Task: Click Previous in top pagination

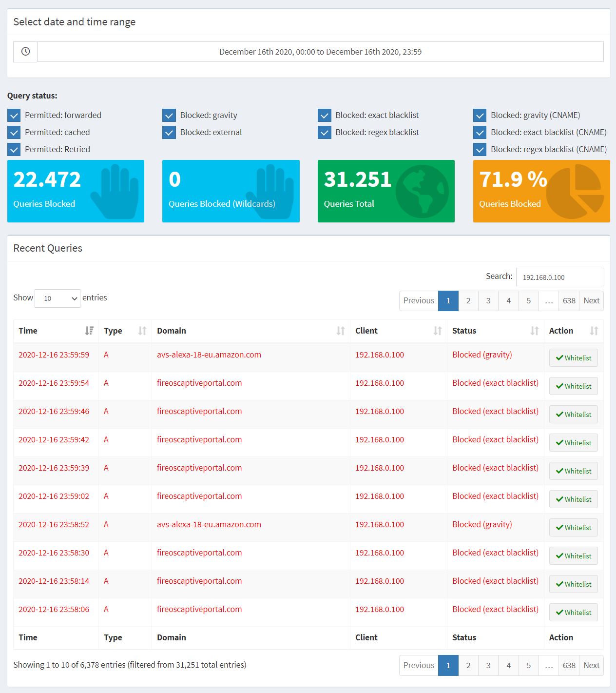Action: pyautogui.click(x=419, y=301)
